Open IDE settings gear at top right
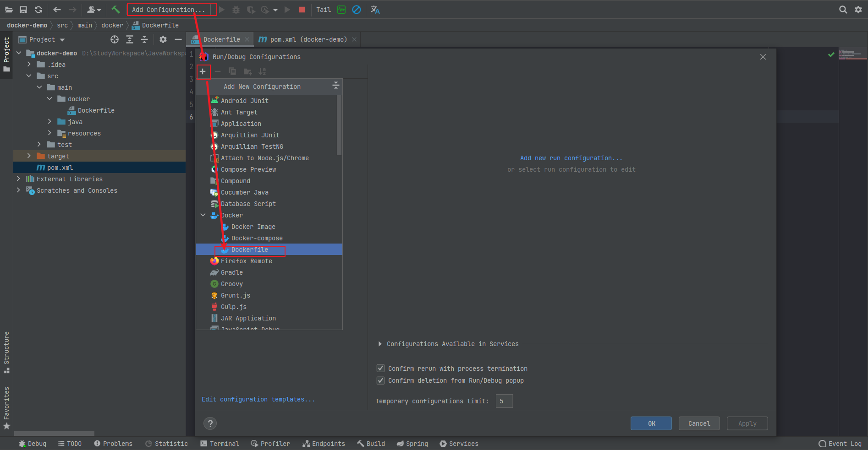 858,10
